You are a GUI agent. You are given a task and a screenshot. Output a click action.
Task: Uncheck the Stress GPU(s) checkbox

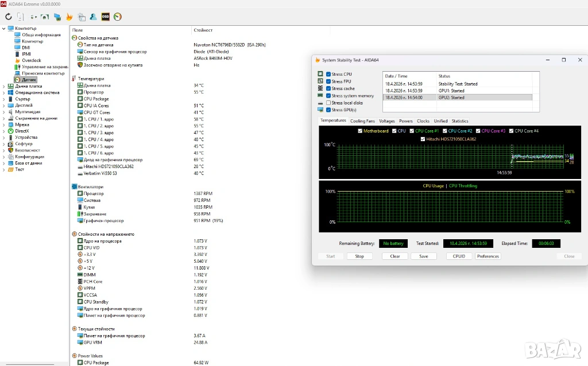click(x=328, y=110)
